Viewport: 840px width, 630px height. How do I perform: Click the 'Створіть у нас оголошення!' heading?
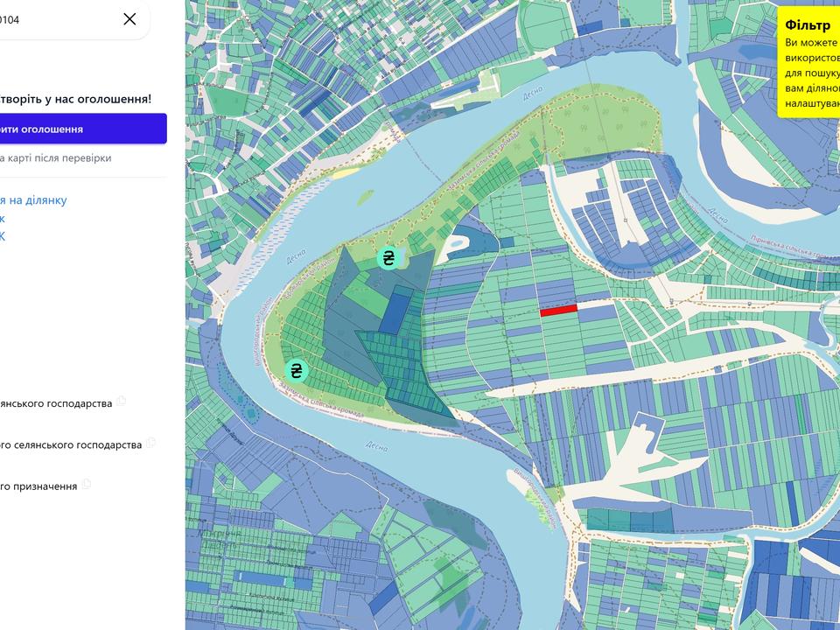[x=75, y=99]
